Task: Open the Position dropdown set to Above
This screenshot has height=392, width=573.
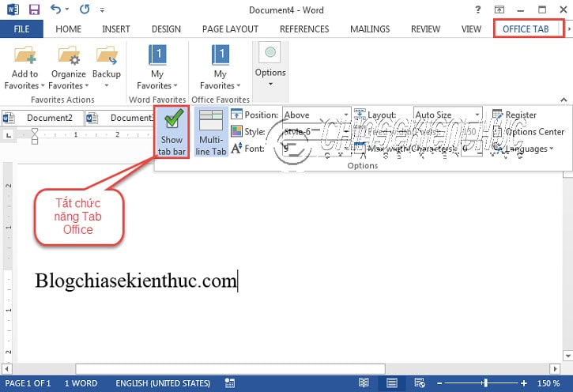Action: point(316,115)
